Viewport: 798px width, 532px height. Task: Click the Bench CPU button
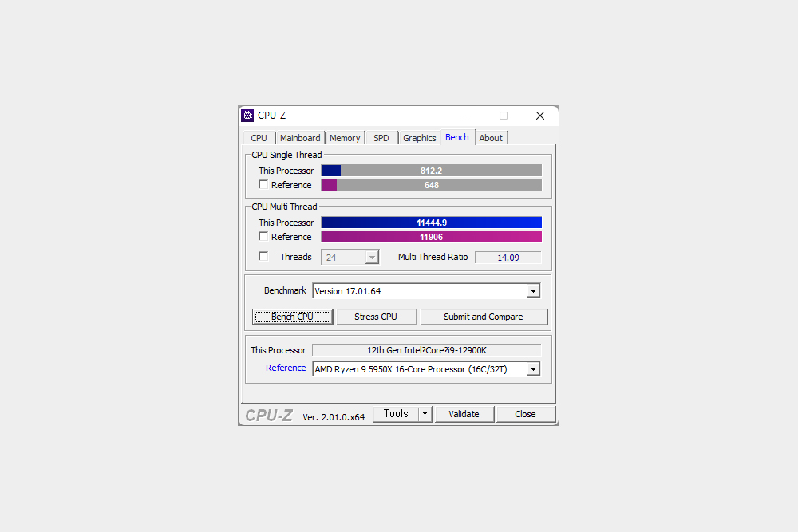tap(292, 317)
